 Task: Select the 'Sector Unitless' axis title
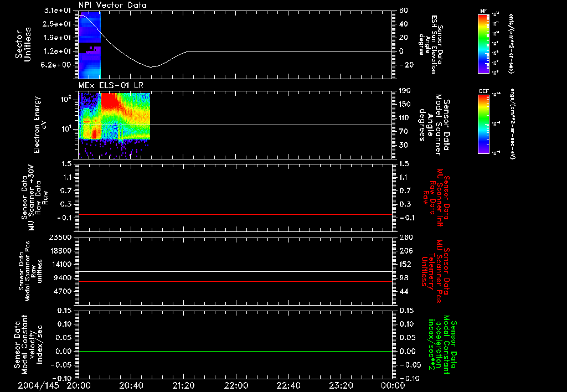coord(23,44)
